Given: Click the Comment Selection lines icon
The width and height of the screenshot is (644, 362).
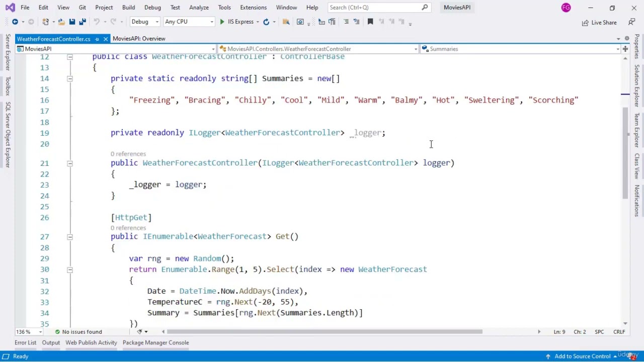Looking at the screenshot, I should point(346,22).
